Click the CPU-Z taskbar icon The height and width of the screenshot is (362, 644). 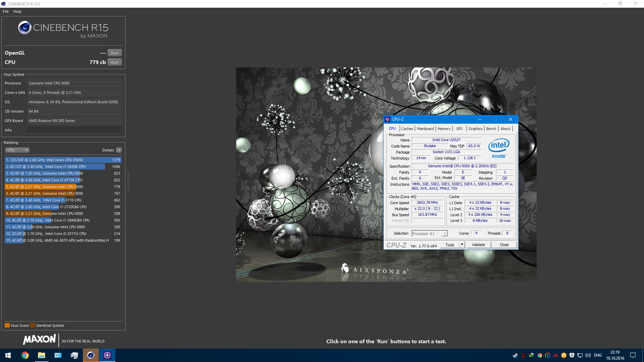(107, 355)
